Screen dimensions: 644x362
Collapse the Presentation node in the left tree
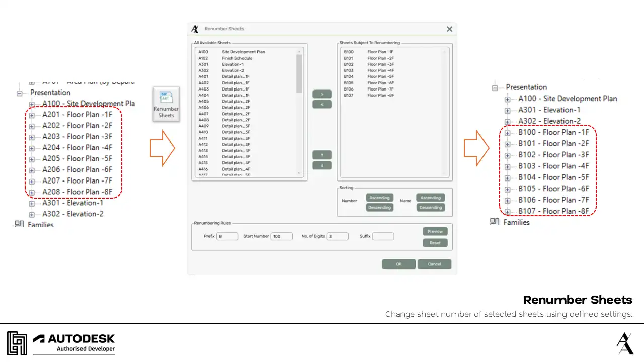coord(20,93)
